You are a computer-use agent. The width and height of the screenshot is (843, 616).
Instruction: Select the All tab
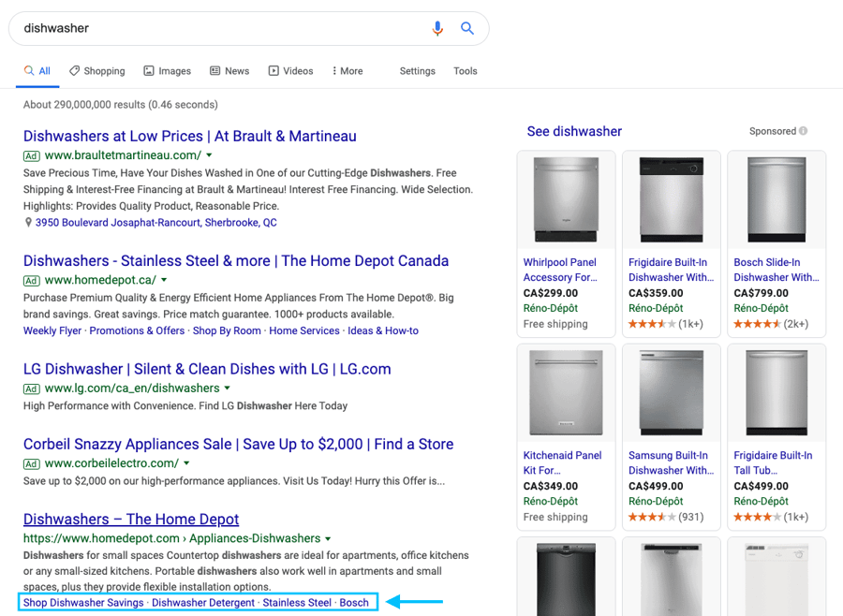[37, 71]
